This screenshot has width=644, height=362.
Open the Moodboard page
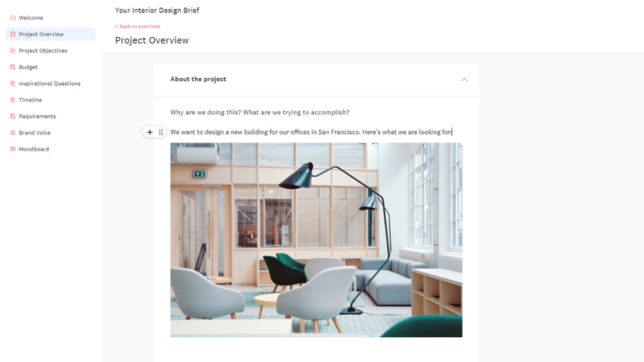tap(51, 149)
